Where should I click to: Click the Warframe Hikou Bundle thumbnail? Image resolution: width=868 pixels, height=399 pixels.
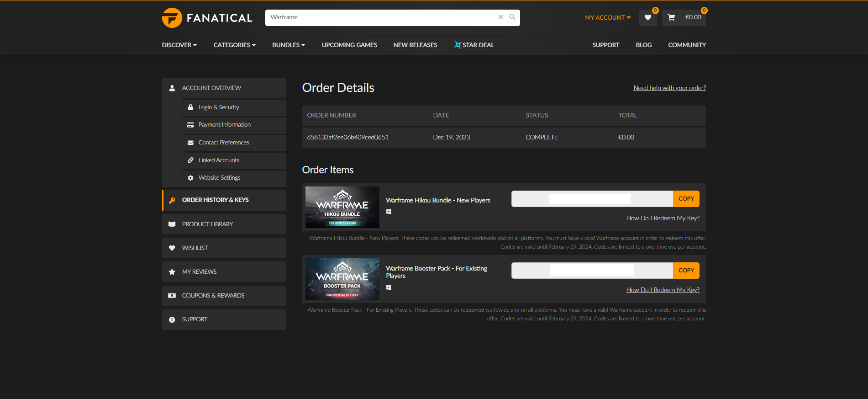pos(342,207)
